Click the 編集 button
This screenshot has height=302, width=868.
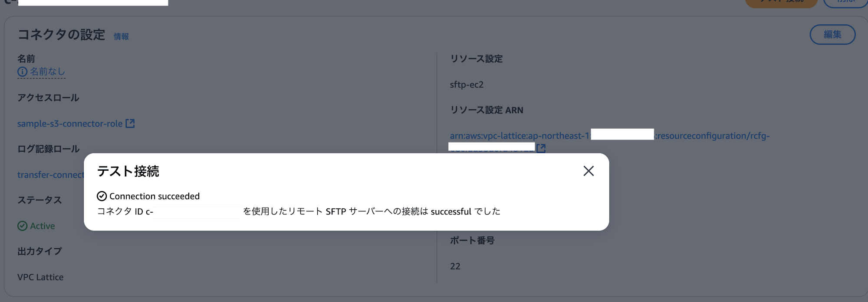tap(832, 35)
